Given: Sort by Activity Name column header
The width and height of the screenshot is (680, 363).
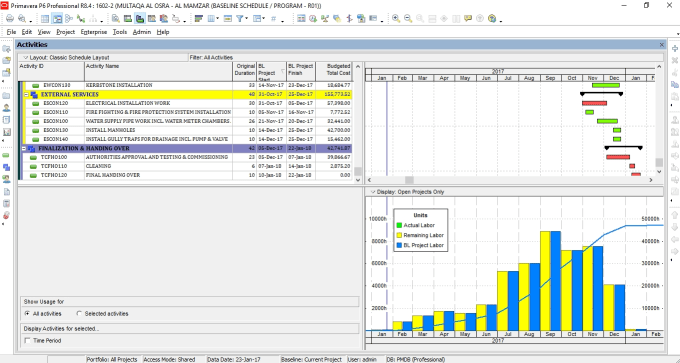Looking at the screenshot, I should (x=158, y=72).
